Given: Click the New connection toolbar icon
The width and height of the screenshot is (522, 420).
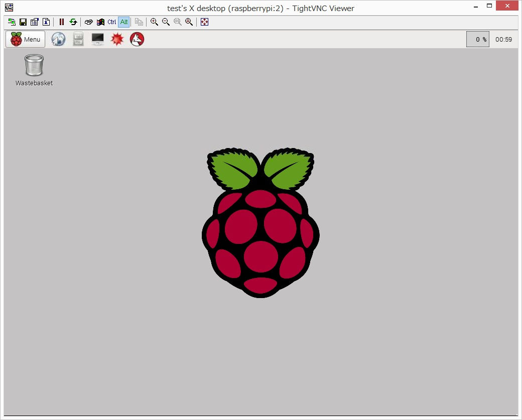Looking at the screenshot, I should pyautogui.click(x=12, y=22).
